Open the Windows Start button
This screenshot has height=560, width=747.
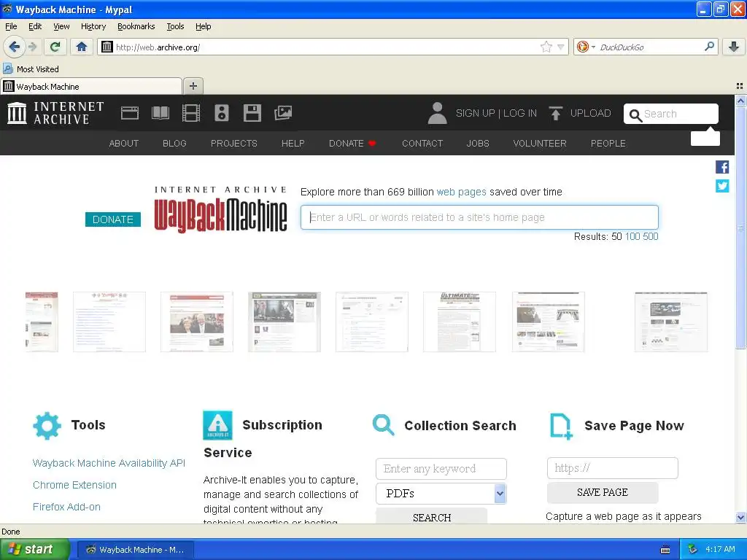(x=35, y=550)
